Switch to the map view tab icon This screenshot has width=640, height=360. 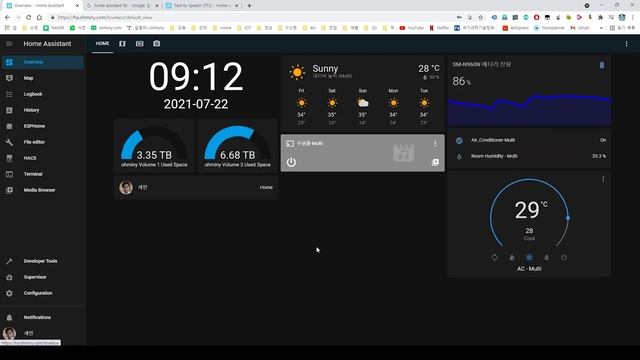(122, 43)
